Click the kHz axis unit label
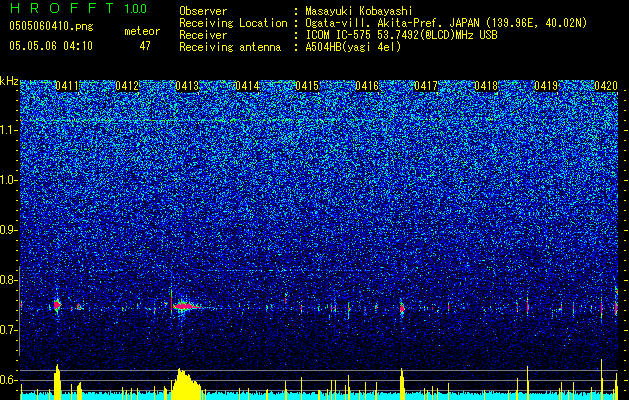The width and height of the screenshot is (629, 400). coord(9,81)
